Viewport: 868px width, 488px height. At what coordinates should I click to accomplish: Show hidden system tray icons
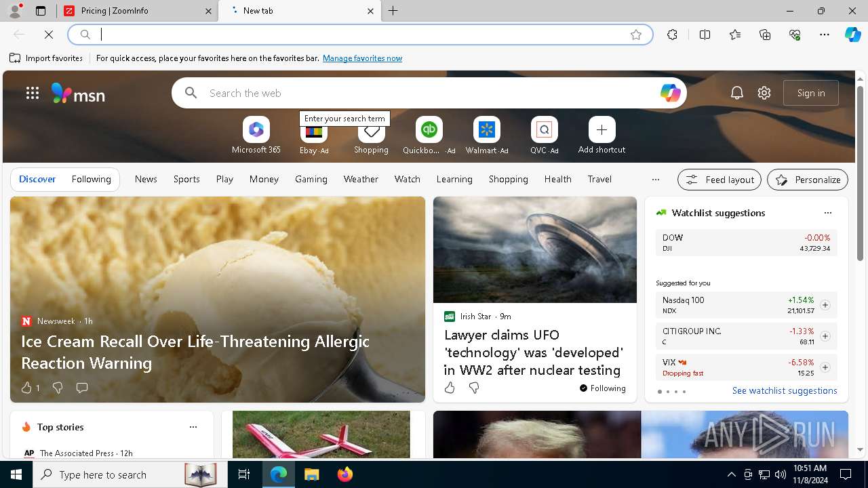tap(731, 474)
